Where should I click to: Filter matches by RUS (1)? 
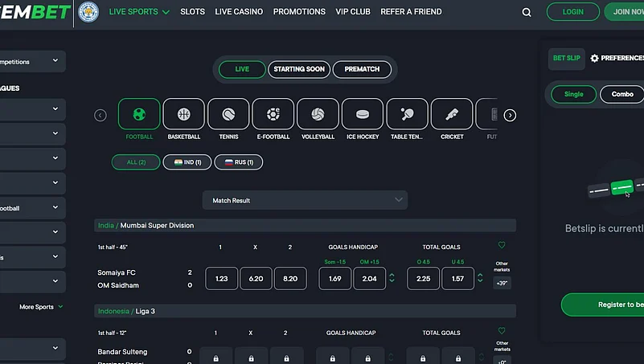tap(239, 162)
